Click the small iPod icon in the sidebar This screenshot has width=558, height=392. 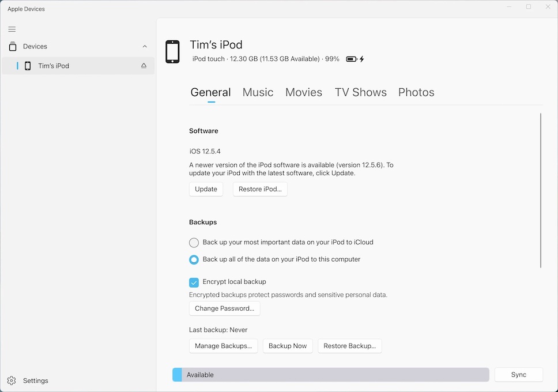click(28, 66)
